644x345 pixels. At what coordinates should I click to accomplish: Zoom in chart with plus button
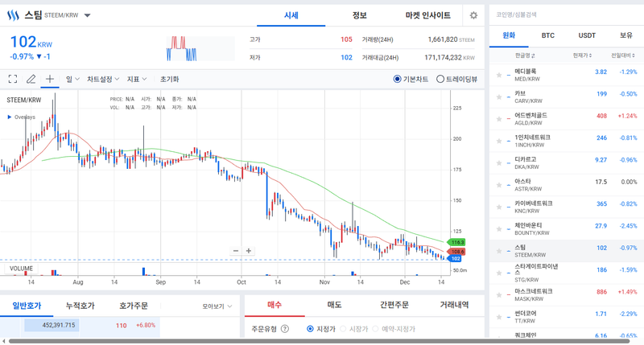point(249,251)
